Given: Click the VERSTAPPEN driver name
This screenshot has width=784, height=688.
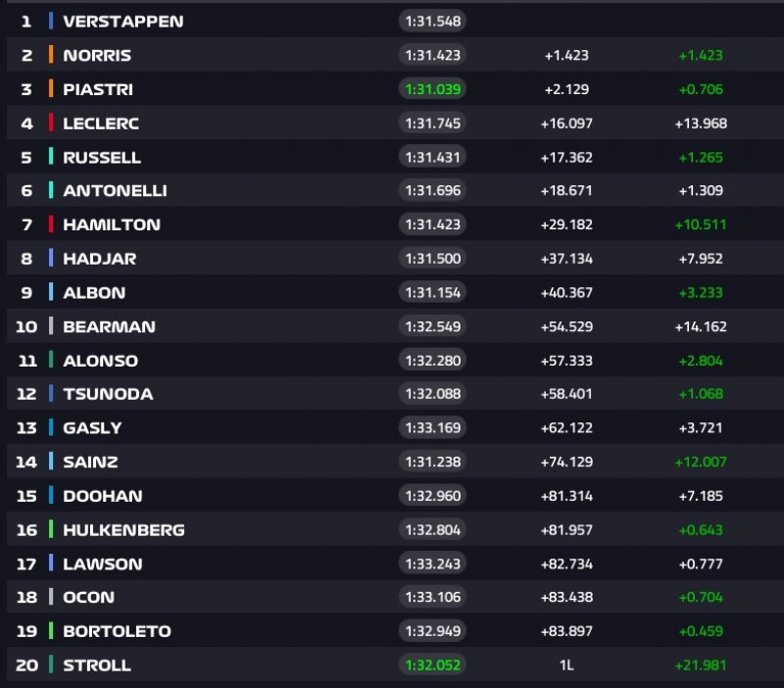Looking at the screenshot, I should pos(122,21).
